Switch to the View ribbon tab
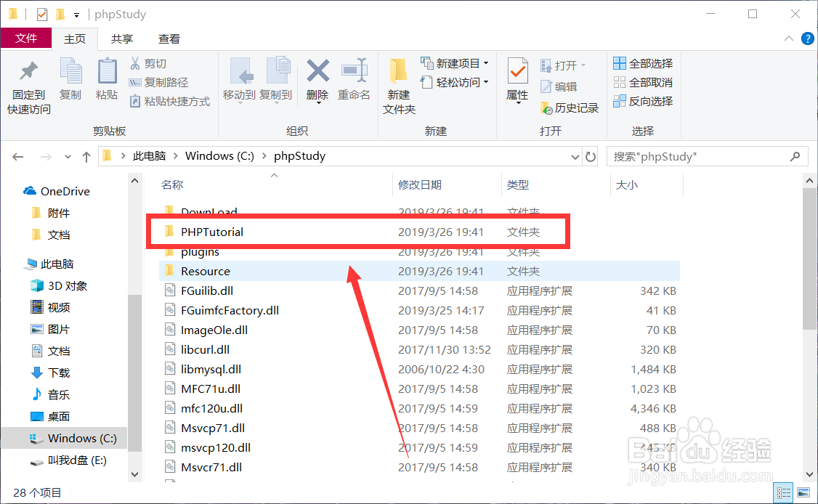This screenshot has height=504, width=818. (169, 39)
